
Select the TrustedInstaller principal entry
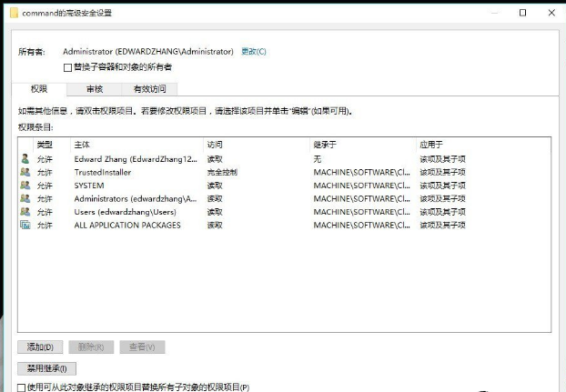[103, 173]
